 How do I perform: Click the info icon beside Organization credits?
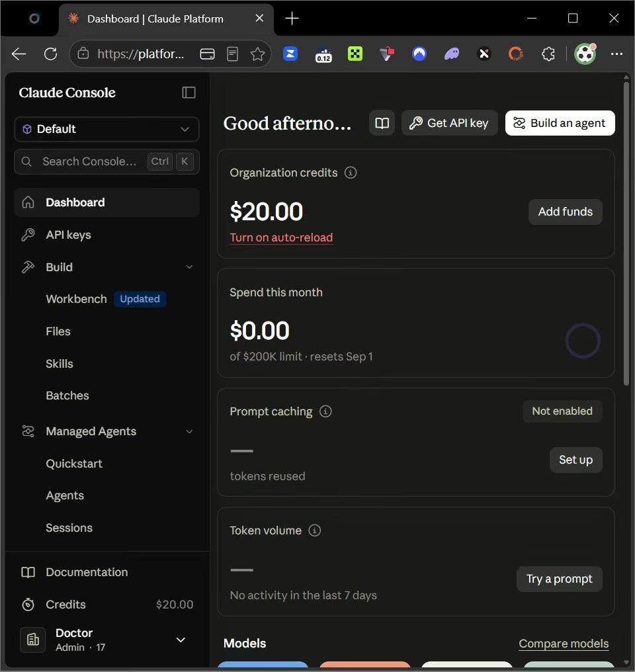[351, 173]
